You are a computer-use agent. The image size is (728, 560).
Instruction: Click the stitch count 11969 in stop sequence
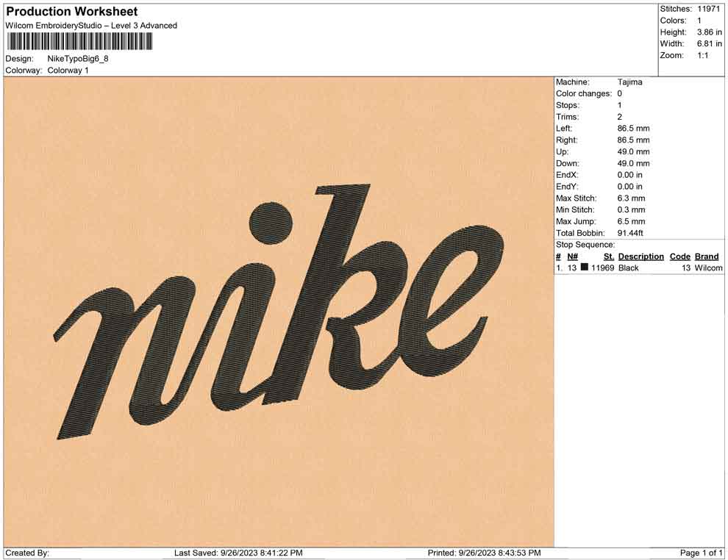click(603, 268)
